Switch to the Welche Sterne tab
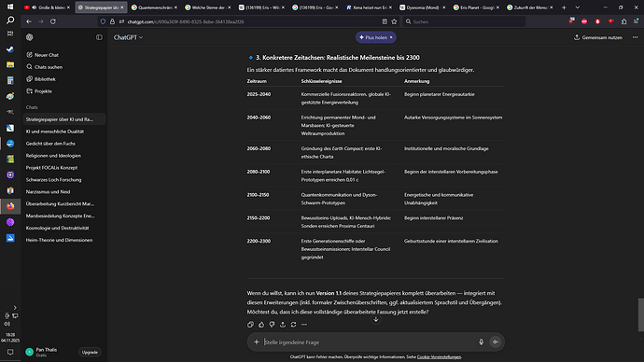 click(208, 7)
